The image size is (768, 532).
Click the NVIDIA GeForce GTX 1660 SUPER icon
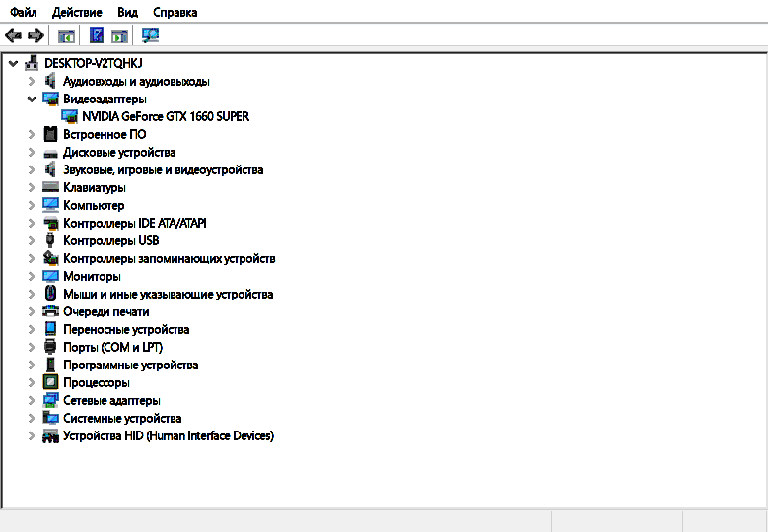coord(70,116)
